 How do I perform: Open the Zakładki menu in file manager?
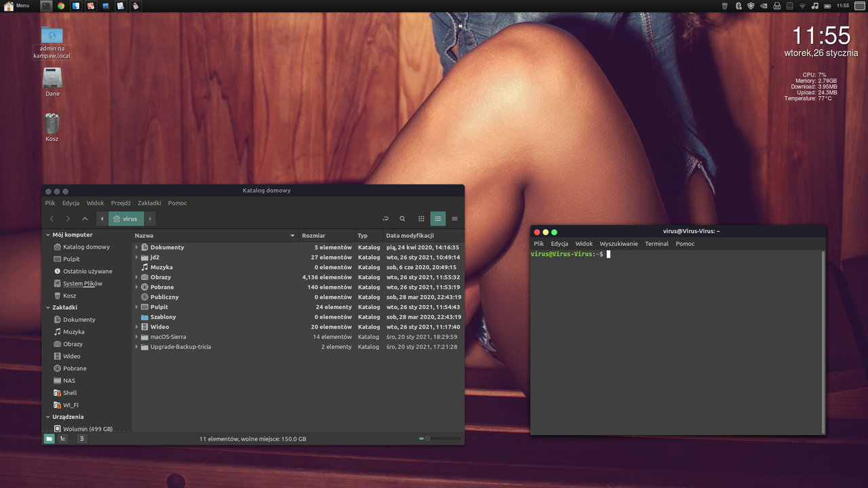point(149,203)
